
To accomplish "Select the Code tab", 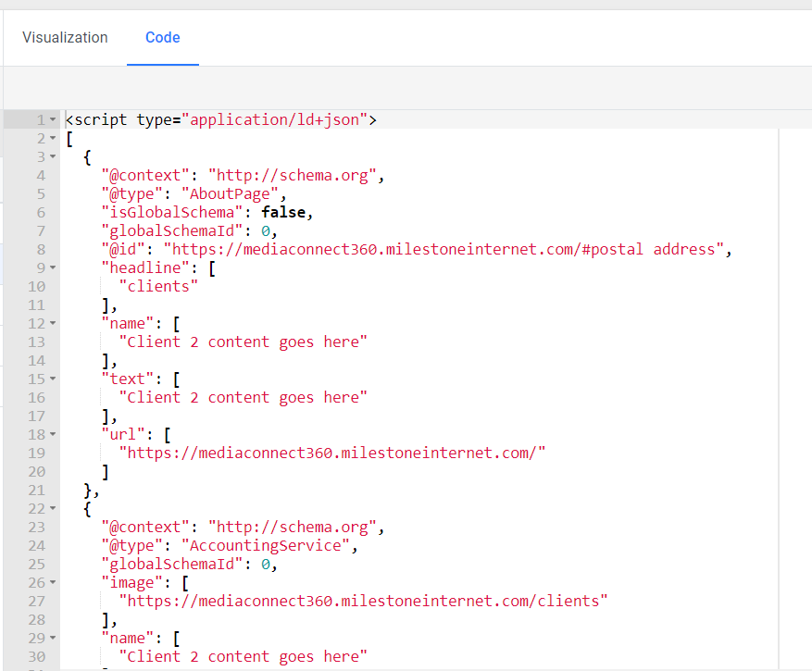I will coord(163,38).
